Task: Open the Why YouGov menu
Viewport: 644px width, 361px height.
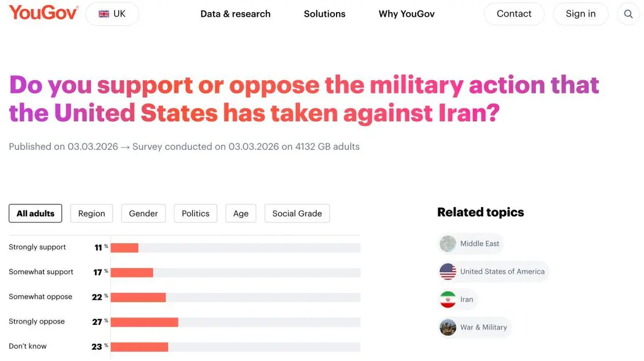Action: coord(406,14)
